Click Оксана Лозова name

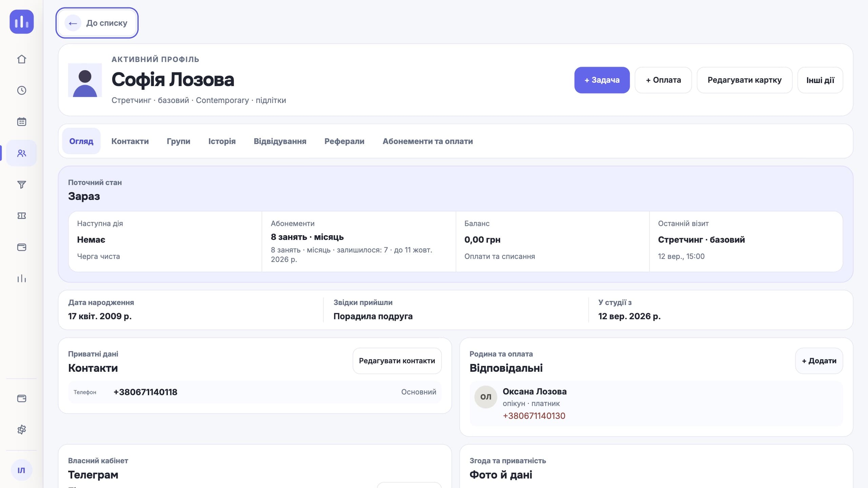(534, 391)
